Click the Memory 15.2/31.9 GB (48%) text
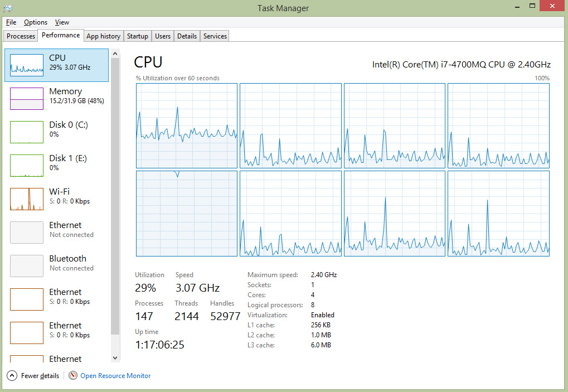The height and width of the screenshot is (392, 568). (x=77, y=101)
